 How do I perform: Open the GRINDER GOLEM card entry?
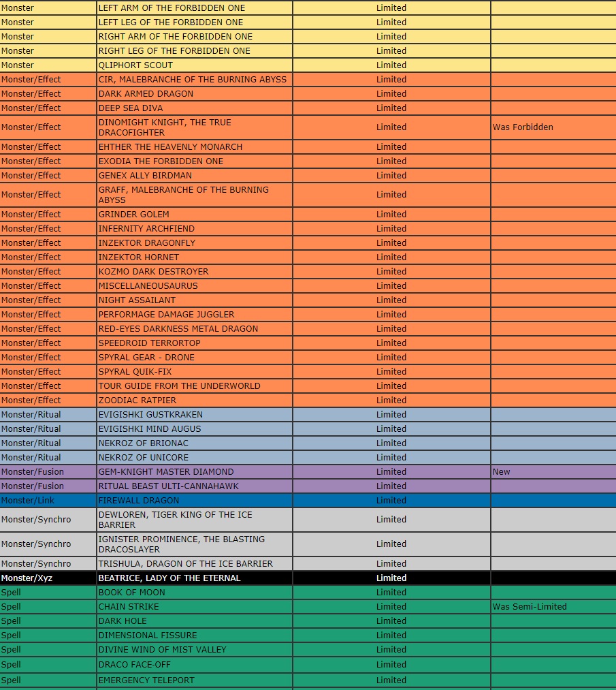[x=133, y=215]
